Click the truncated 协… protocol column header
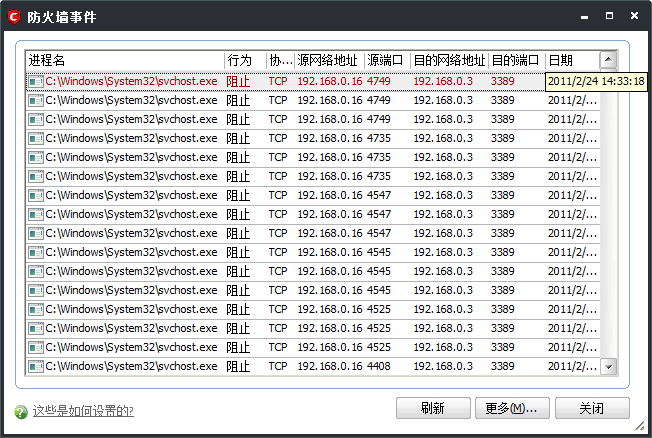This screenshot has width=652, height=438. pyautogui.click(x=281, y=61)
